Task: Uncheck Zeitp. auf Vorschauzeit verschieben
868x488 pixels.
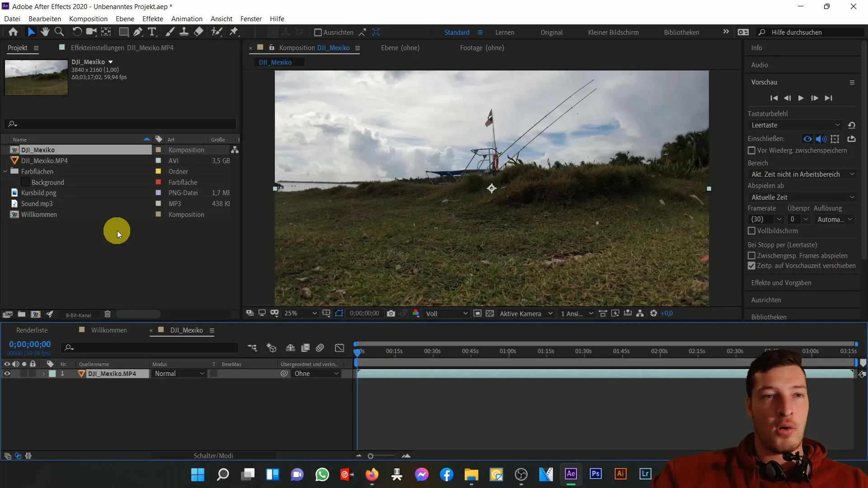Action: click(752, 266)
